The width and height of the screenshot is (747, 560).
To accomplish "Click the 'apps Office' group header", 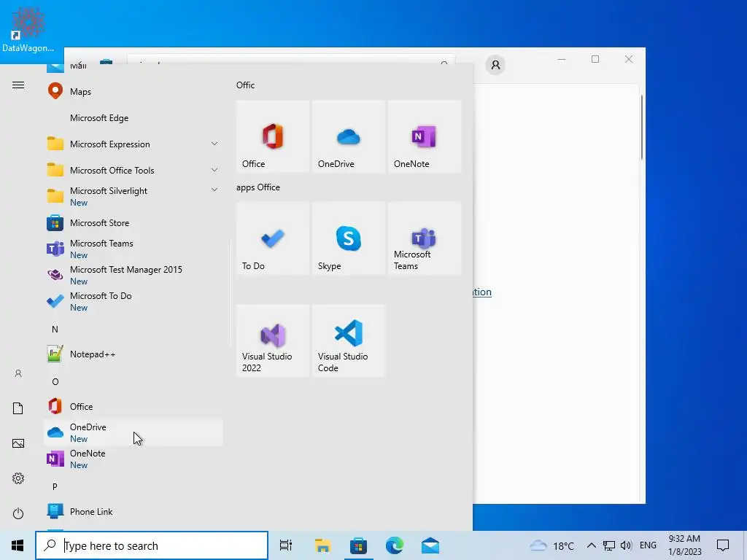I will (x=258, y=187).
